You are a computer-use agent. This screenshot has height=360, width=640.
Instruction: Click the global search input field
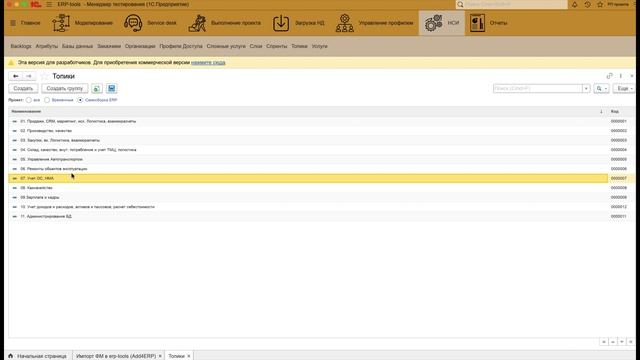coord(515,4)
